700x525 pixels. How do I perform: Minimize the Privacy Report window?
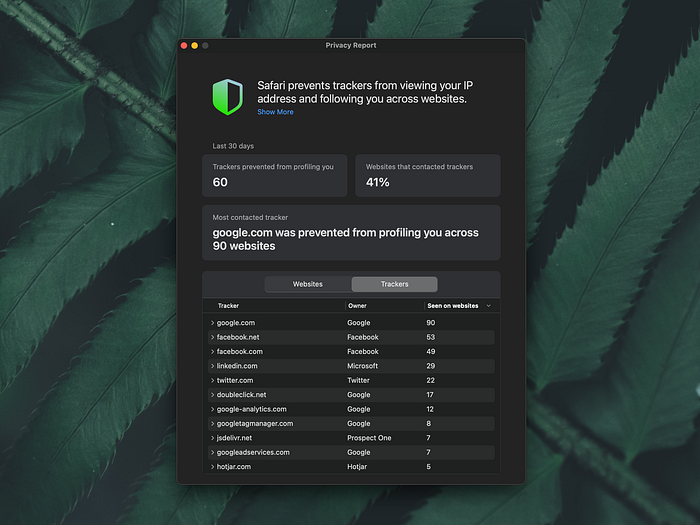click(195, 46)
